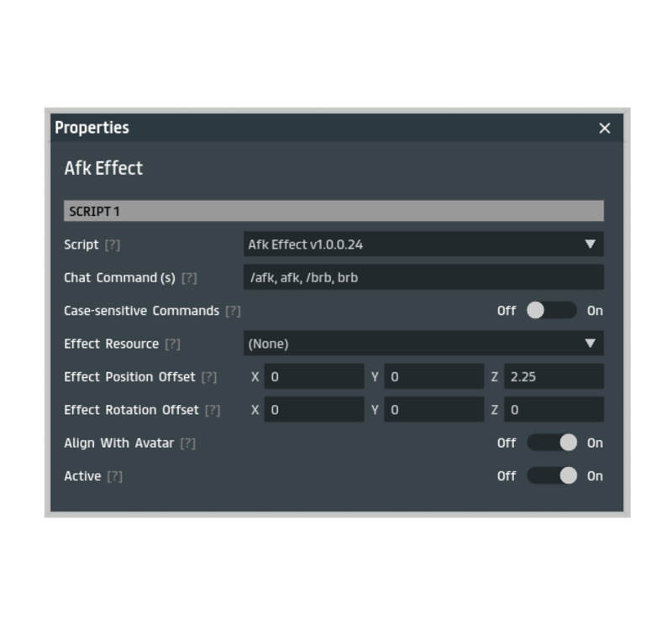This screenshot has height=620, width=672.
Task: Show help tooltip for Effect Resource
Action: (172, 344)
